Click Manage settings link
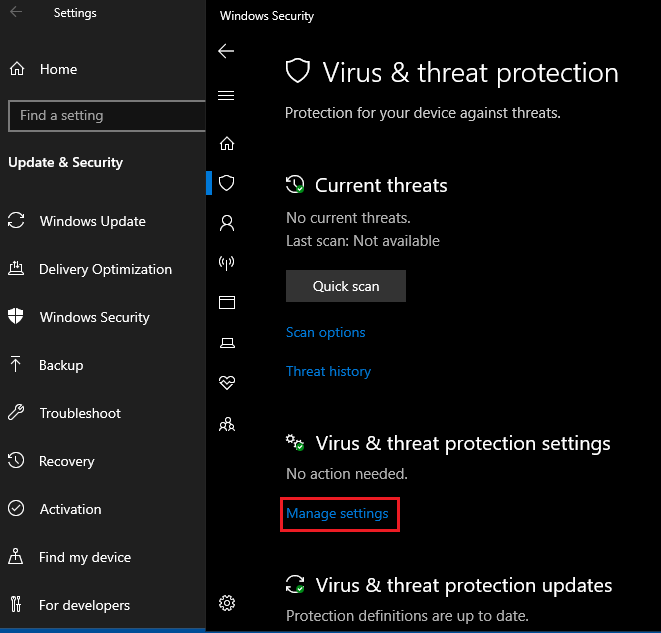 [337, 513]
